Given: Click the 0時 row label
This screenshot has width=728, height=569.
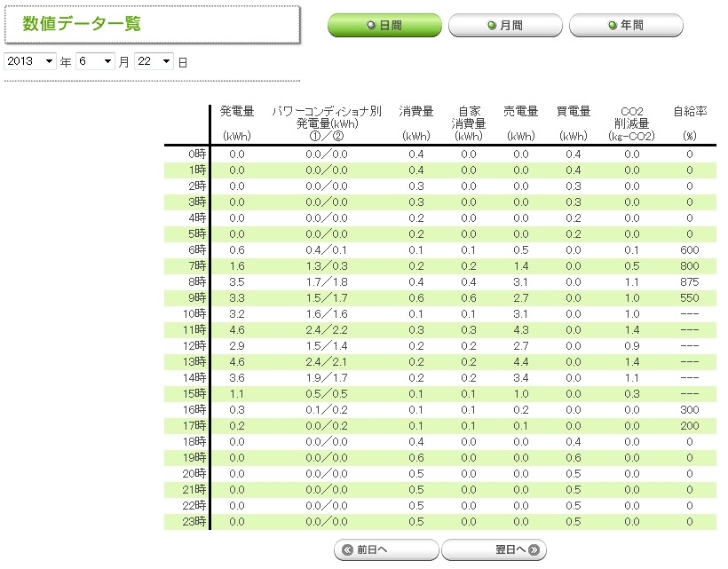Looking at the screenshot, I should pos(197,154).
